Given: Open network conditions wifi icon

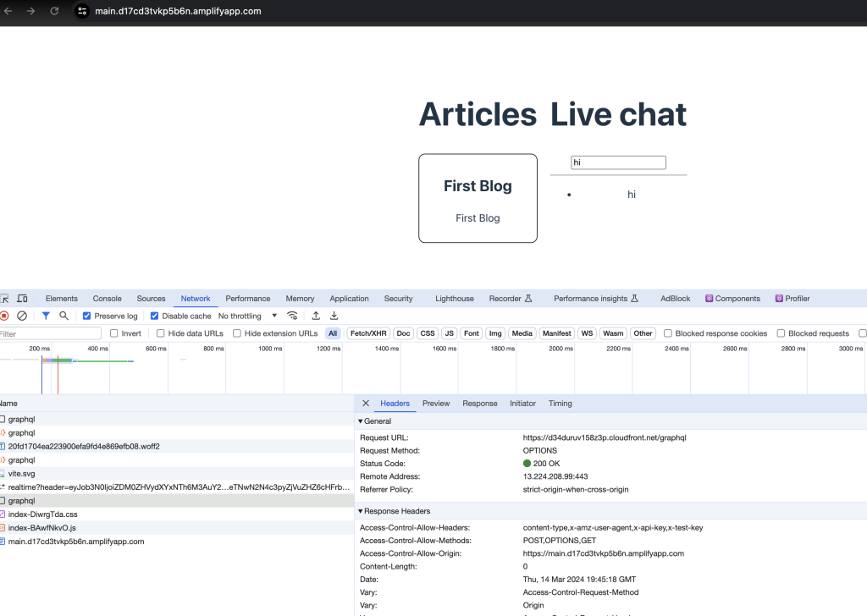Looking at the screenshot, I should (x=292, y=316).
